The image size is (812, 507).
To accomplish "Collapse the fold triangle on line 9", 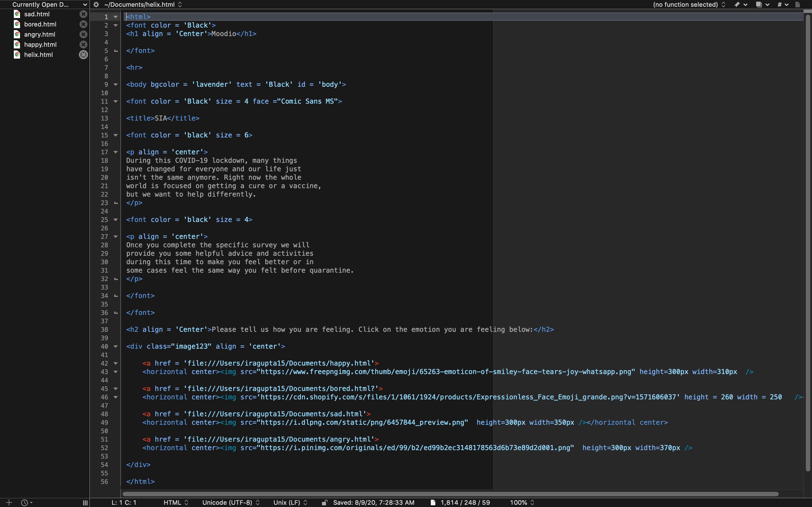I will pos(116,84).
